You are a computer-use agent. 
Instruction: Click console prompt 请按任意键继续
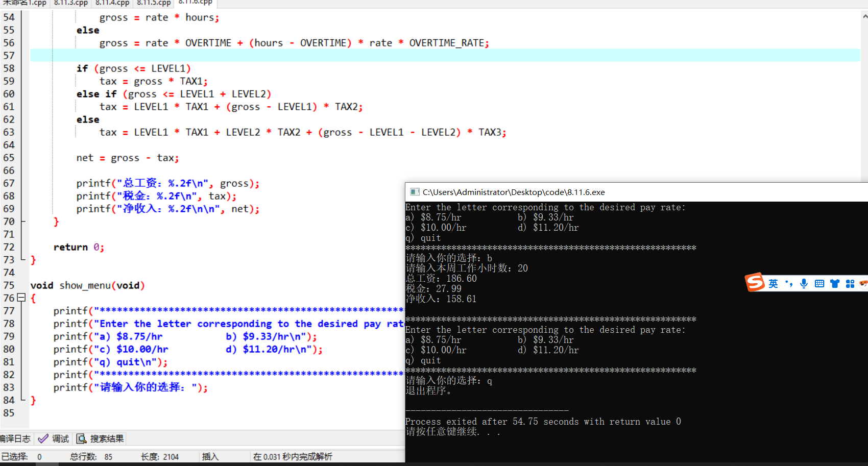[453, 432]
